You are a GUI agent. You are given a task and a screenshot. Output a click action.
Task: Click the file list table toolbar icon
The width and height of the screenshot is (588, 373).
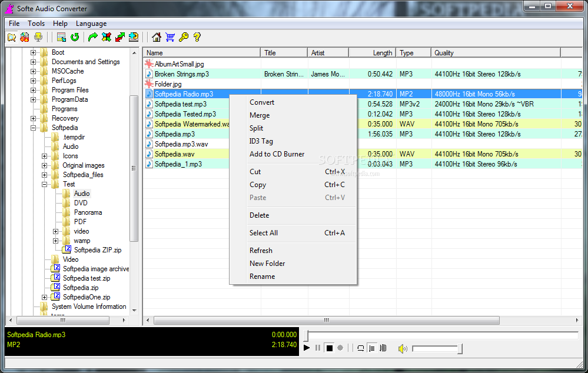(x=61, y=37)
